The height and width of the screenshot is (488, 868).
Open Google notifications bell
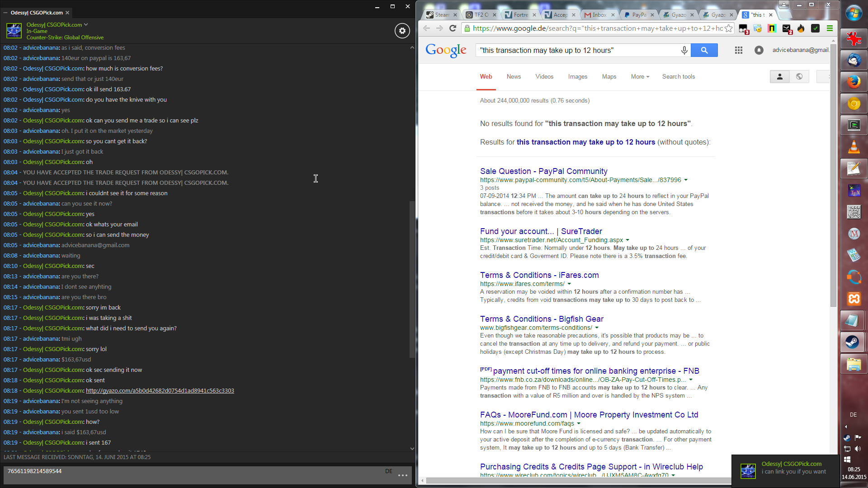(x=759, y=50)
